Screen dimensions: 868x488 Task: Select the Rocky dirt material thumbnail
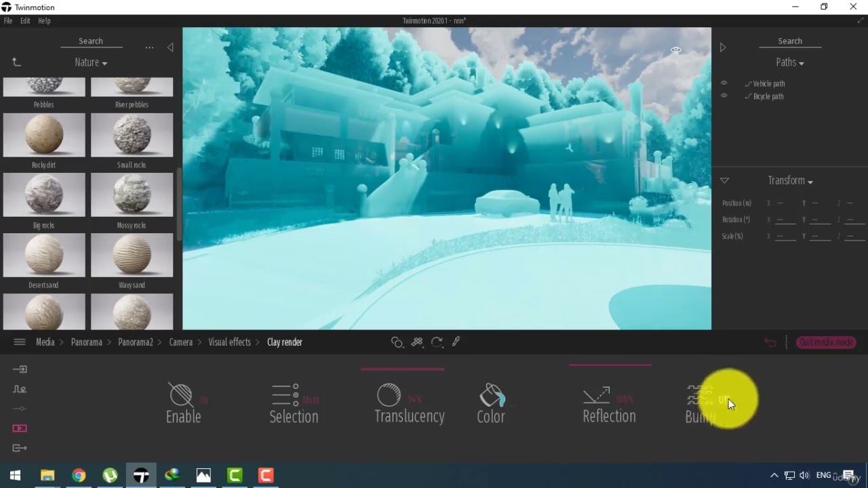(x=44, y=135)
